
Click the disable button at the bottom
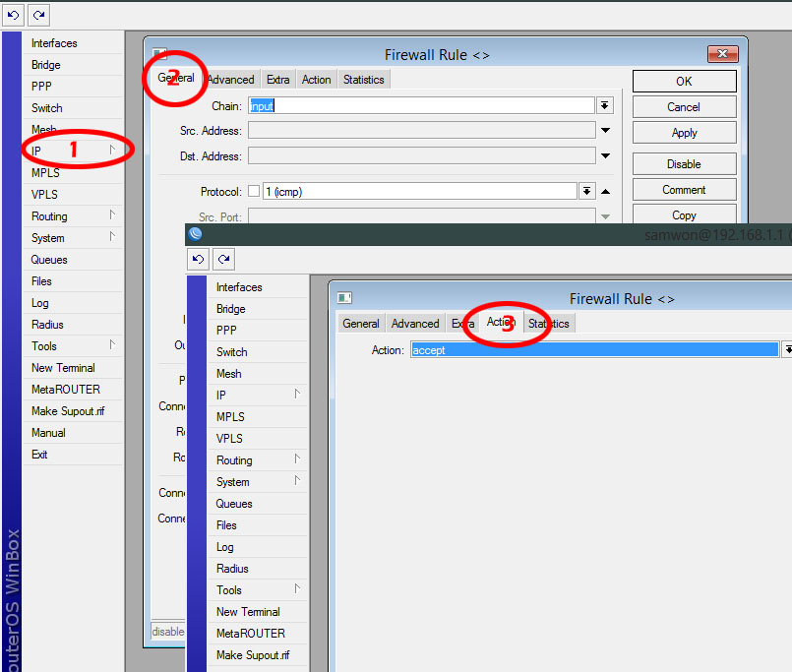[167, 631]
